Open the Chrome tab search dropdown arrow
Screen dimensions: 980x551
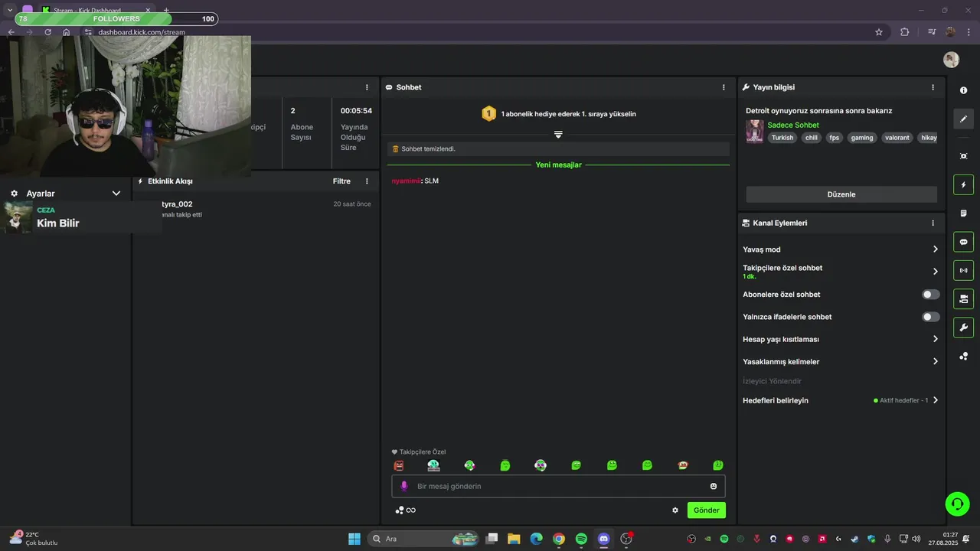(x=9, y=10)
